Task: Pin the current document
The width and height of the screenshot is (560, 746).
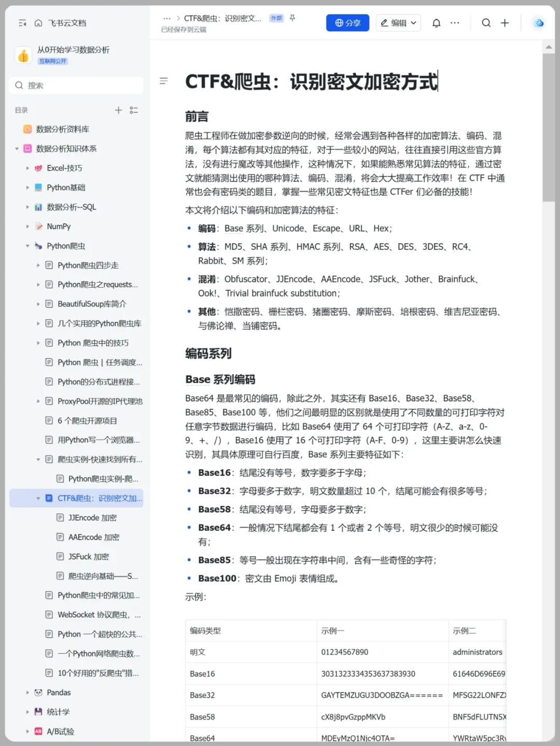Action: pos(292,18)
